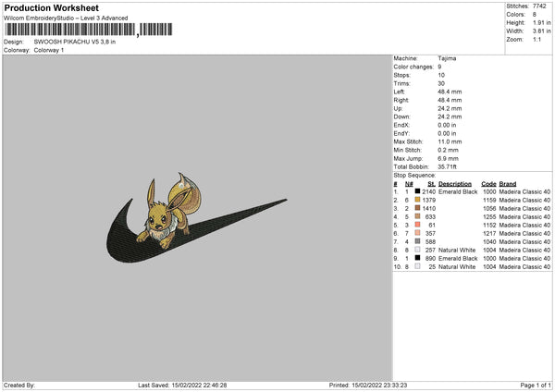Click the Colors value "8"
The height and width of the screenshot is (392, 555).
(535, 15)
